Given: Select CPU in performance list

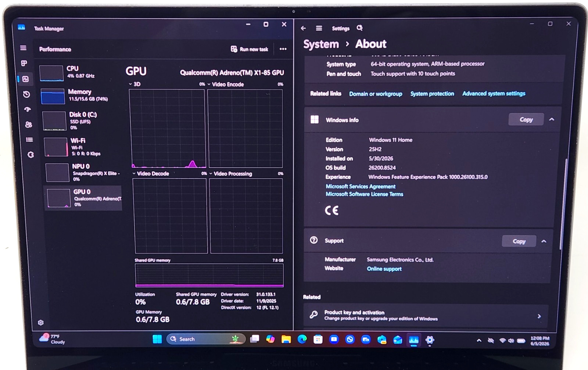Looking at the screenshot, I should (x=80, y=72).
